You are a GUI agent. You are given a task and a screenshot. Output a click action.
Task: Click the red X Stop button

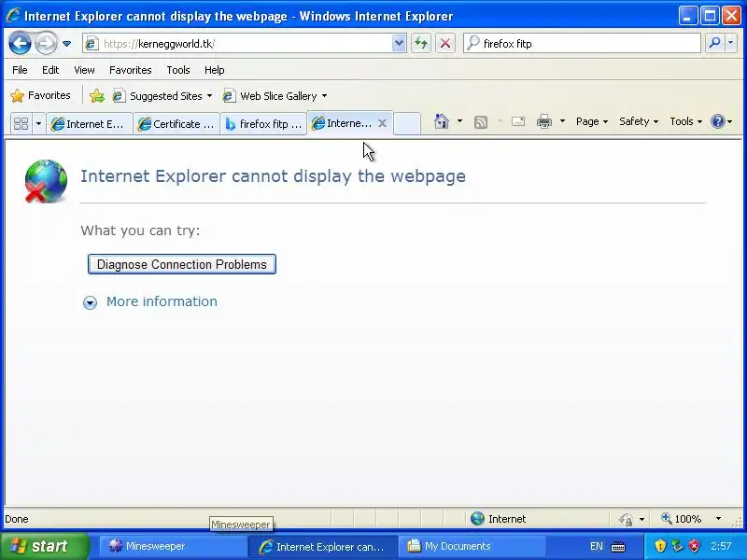click(x=445, y=44)
